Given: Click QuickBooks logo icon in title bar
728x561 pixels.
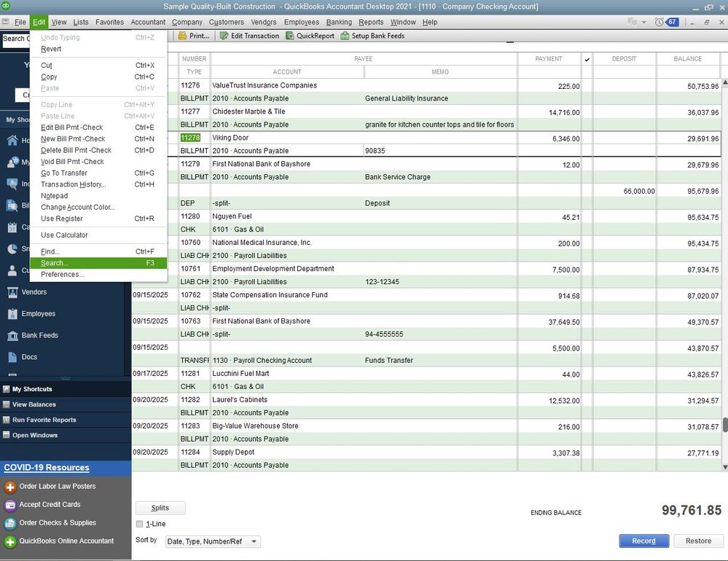Looking at the screenshot, I should click(x=5, y=6).
